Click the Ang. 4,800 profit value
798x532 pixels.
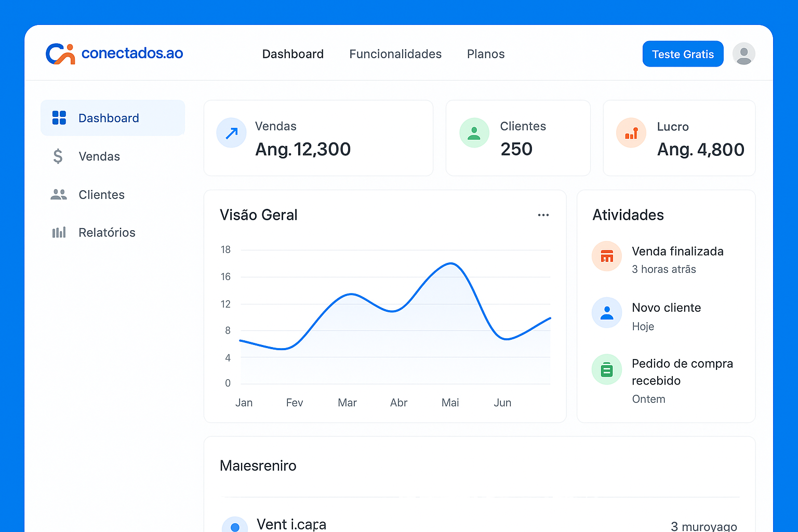[700, 150]
